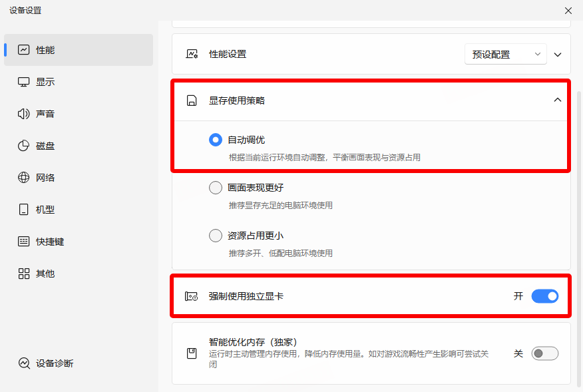Collapse the 显存使用策略 section
Viewport: 583px width, 392px height.
pyautogui.click(x=558, y=100)
